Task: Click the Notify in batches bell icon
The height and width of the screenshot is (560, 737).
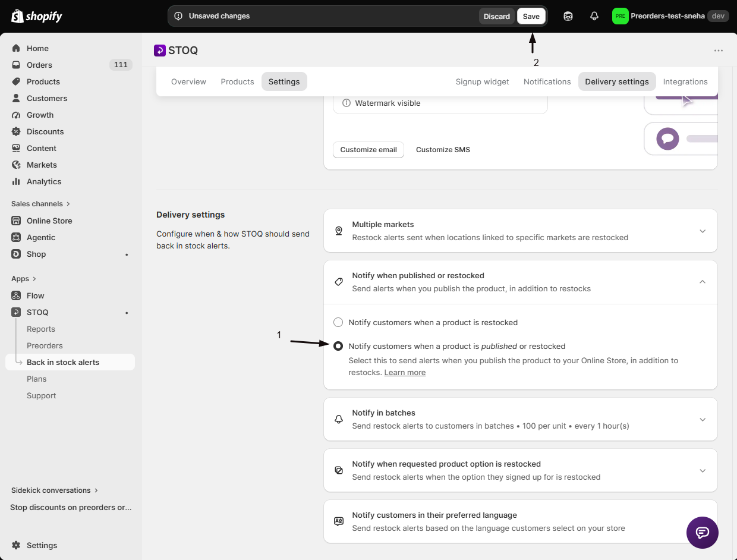Action: 339,419
